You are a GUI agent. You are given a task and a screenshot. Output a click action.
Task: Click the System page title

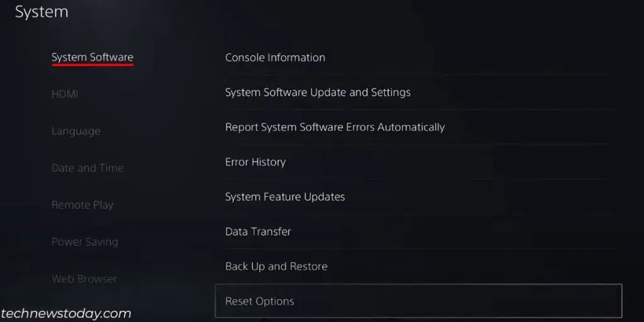pos(42,12)
